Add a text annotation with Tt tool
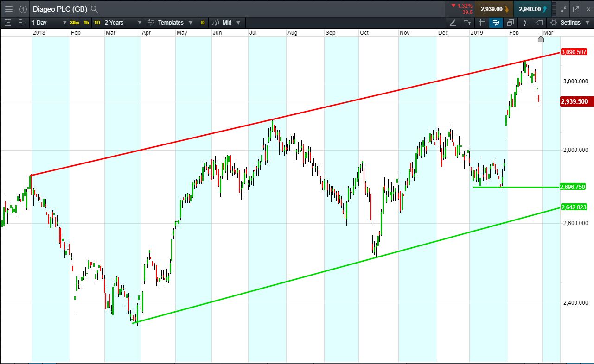The image size is (594, 364). click(467, 22)
